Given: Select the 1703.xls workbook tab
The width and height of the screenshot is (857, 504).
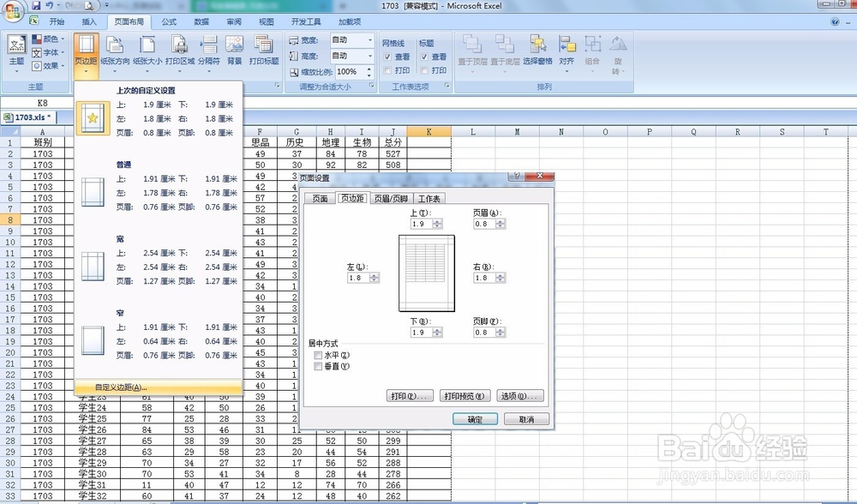Looking at the screenshot, I should [29, 117].
